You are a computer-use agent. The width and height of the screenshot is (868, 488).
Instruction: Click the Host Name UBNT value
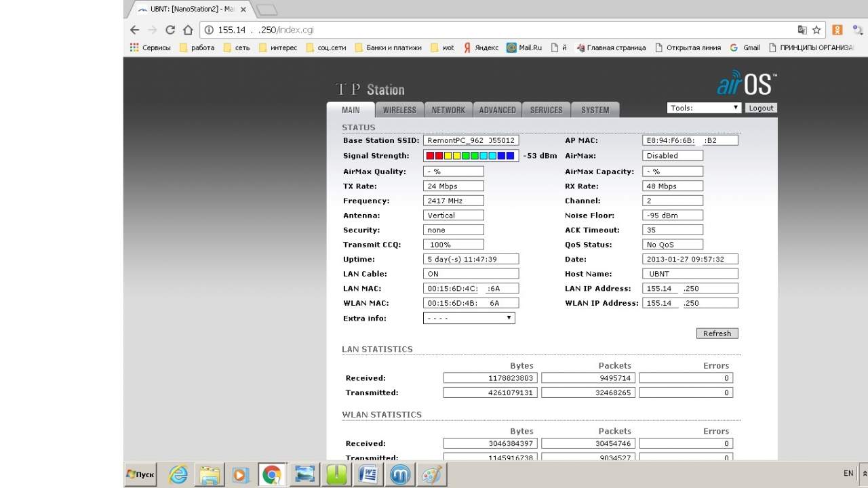pyautogui.click(x=690, y=274)
